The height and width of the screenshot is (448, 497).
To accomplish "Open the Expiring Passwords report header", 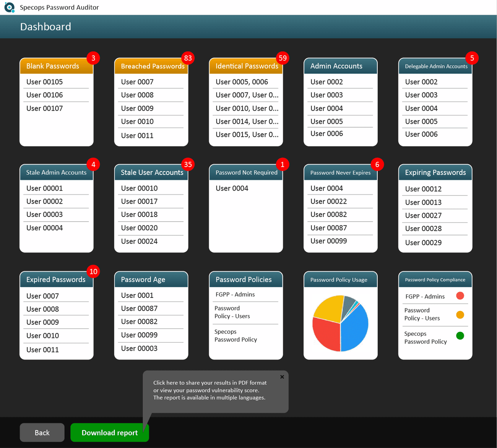I will (435, 173).
